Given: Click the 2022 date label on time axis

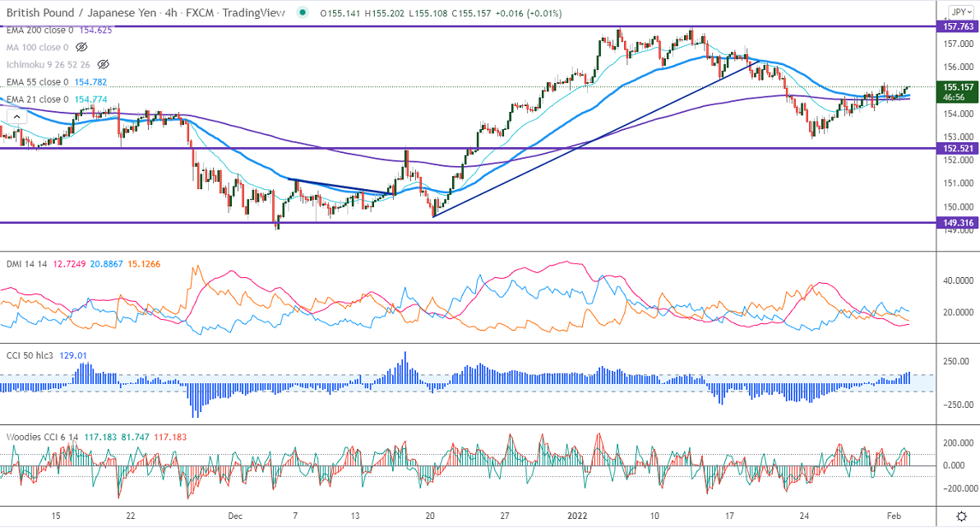Looking at the screenshot, I should click(577, 516).
